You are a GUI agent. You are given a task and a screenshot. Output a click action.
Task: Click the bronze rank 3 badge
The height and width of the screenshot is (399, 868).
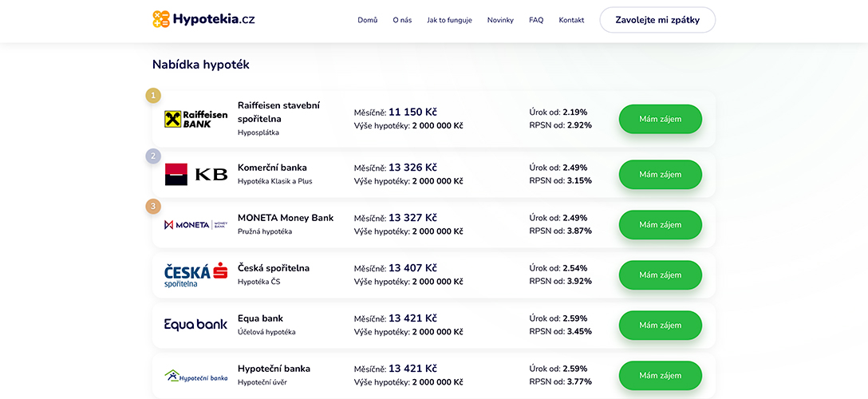point(153,207)
